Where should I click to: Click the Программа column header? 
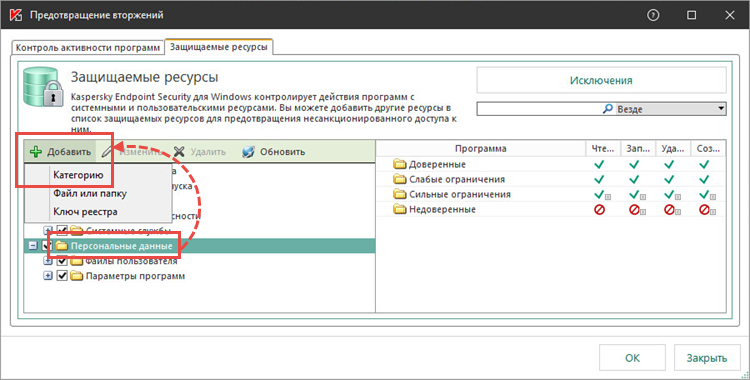(x=481, y=148)
